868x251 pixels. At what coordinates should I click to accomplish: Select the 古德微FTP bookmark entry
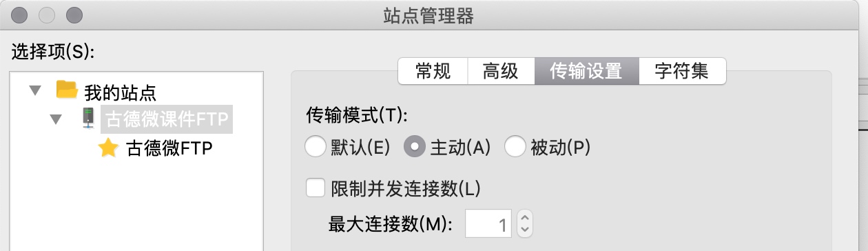tap(169, 148)
